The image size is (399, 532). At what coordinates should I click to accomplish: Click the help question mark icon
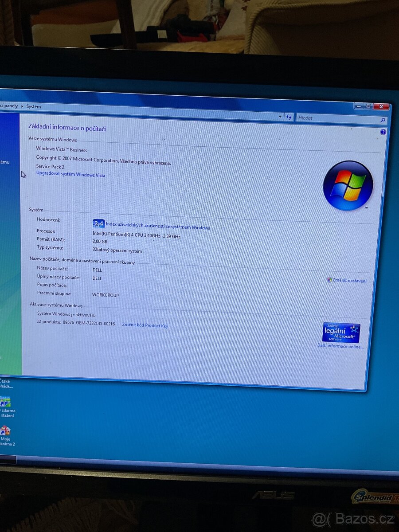(x=382, y=131)
